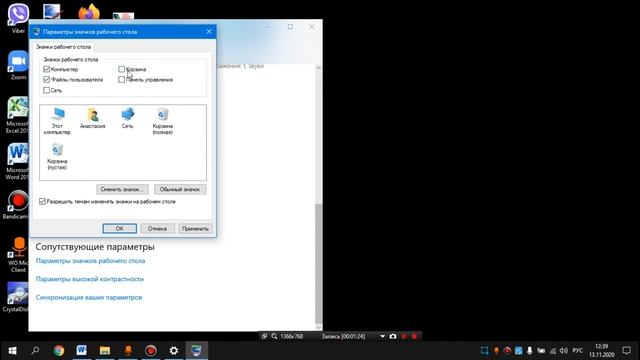Click the volume speaker tray icon
Viewport: 640px width, 360px height.
point(564,351)
